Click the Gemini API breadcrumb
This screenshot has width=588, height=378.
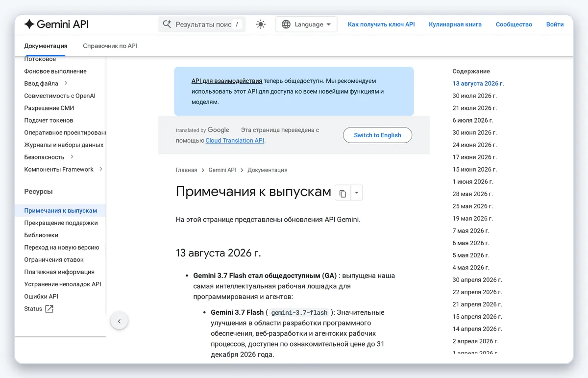222,170
